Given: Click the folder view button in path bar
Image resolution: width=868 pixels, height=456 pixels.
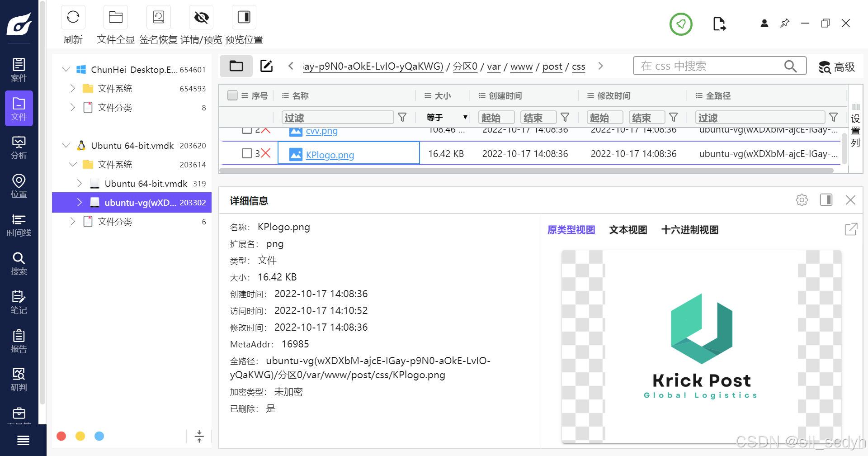Looking at the screenshot, I should [236, 66].
